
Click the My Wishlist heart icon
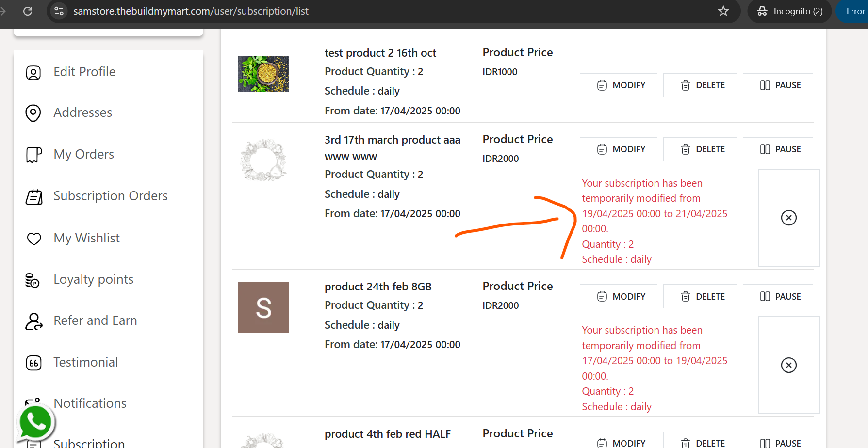[x=34, y=239]
